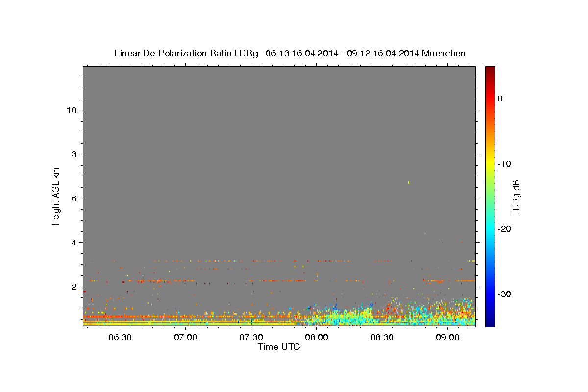588x392 pixels.
Task: Click the colorbar tick label -30
Action: [x=505, y=294]
